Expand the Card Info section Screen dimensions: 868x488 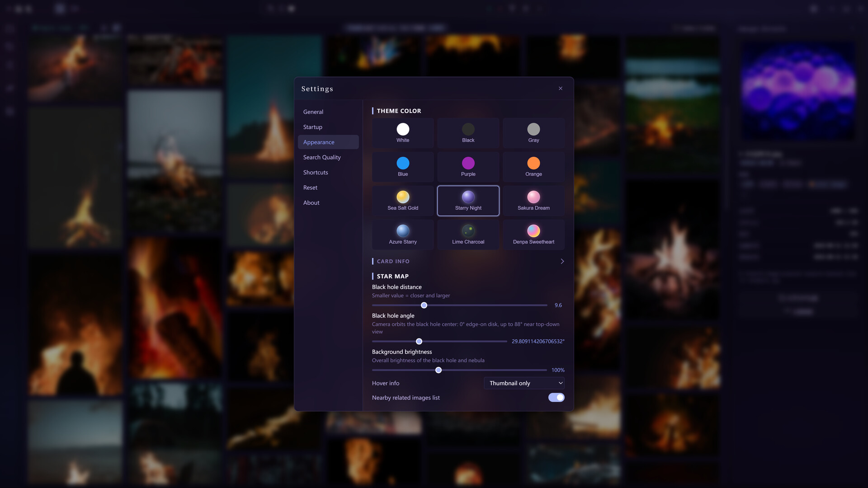point(468,261)
